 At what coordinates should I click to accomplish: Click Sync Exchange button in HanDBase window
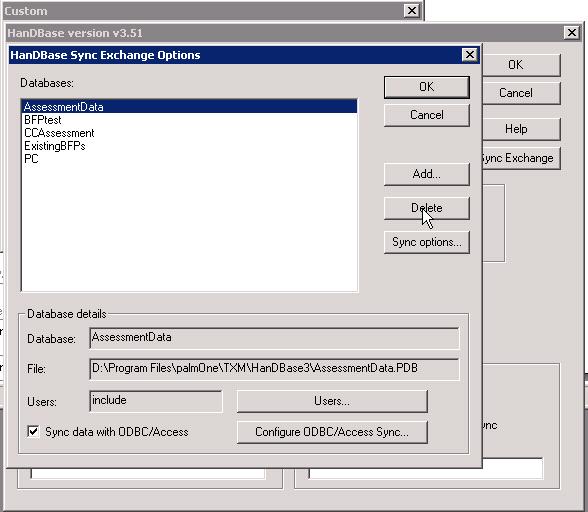click(x=521, y=158)
